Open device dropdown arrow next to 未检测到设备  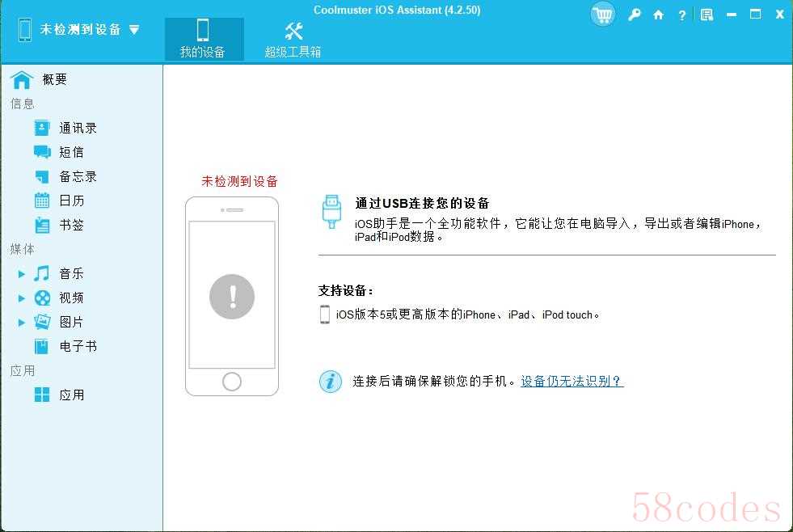click(x=134, y=30)
